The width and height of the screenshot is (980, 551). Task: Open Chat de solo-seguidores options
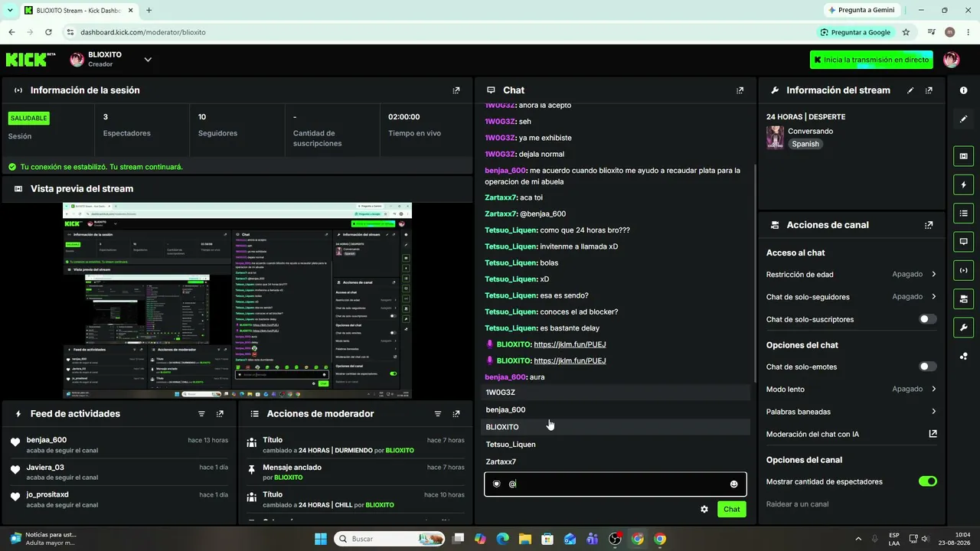click(x=851, y=297)
